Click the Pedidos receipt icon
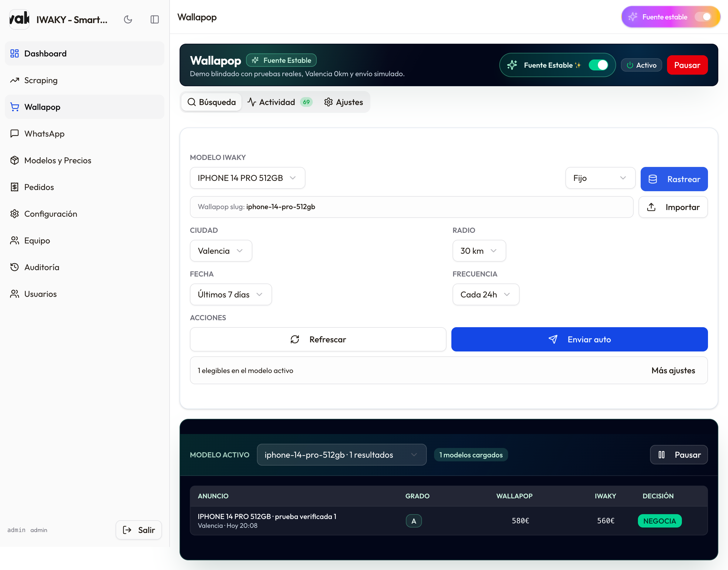Screen dimensions: 728x570 pos(15,187)
